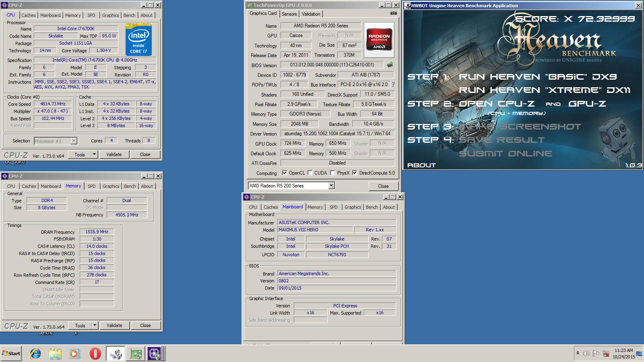This screenshot has width=644, height=362.
Task: Click the Intel Core i7 logo in CPU-Z
Action: pyautogui.click(x=138, y=39)
